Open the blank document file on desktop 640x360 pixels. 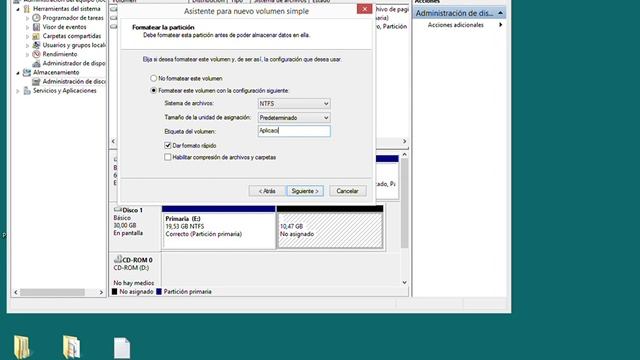click(x=122, y=348)
